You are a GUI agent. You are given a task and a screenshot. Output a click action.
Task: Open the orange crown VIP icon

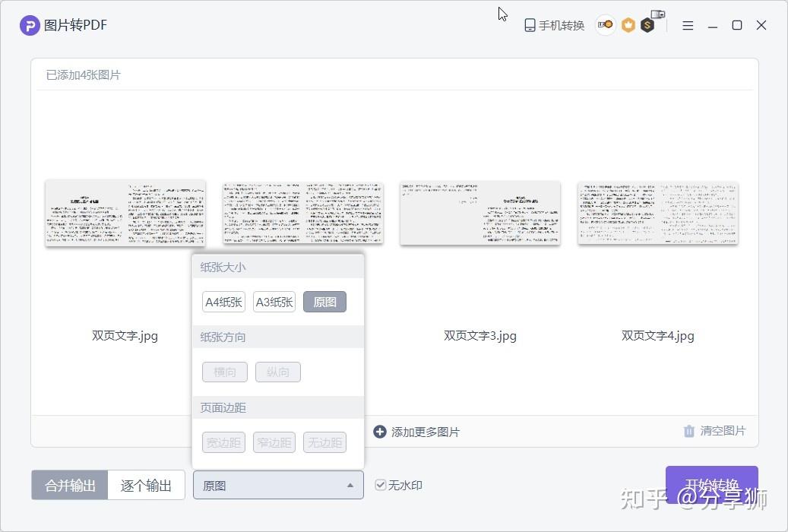628,25
